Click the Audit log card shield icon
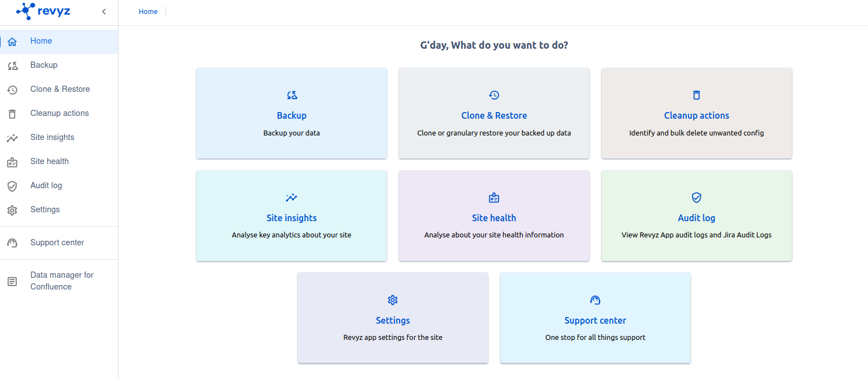The image size is (868, 378). (697, 198)
